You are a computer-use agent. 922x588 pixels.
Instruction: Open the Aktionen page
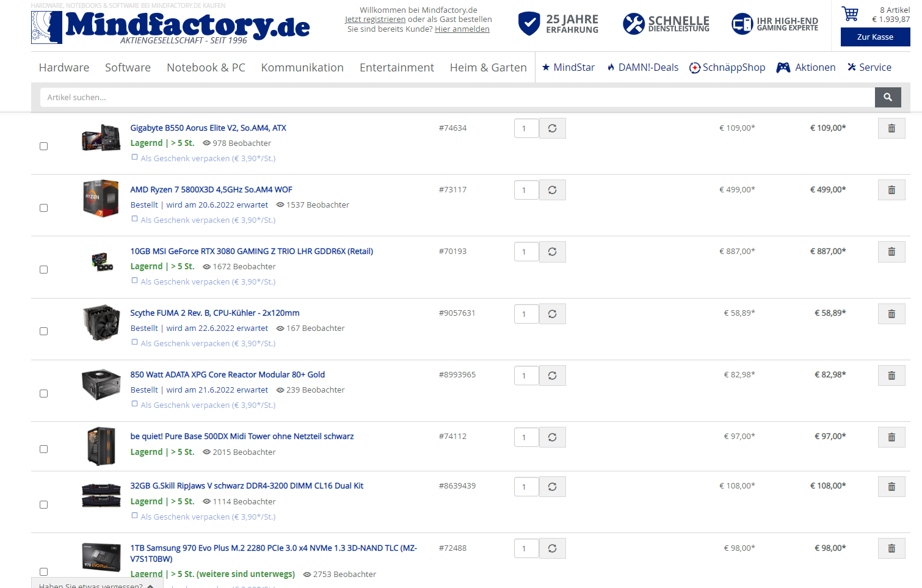click(806, 68)
